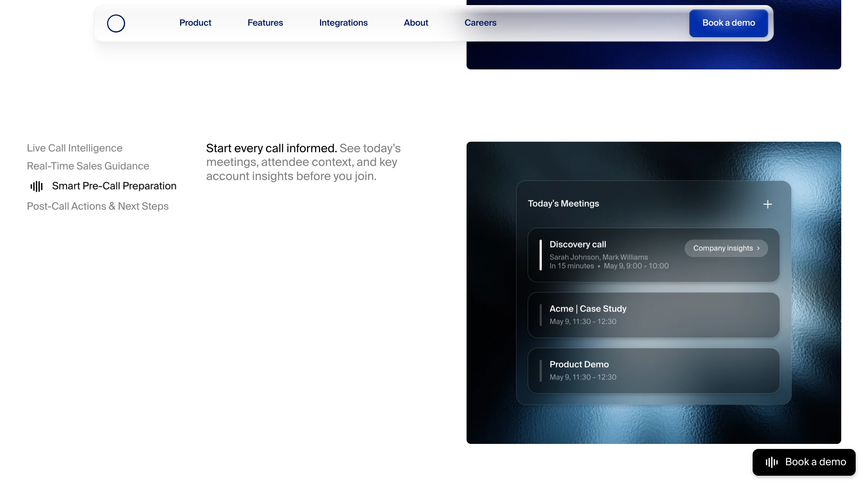The image size is (868, 488).
Task: Click the circle logo in navbar
Action: 116,23
